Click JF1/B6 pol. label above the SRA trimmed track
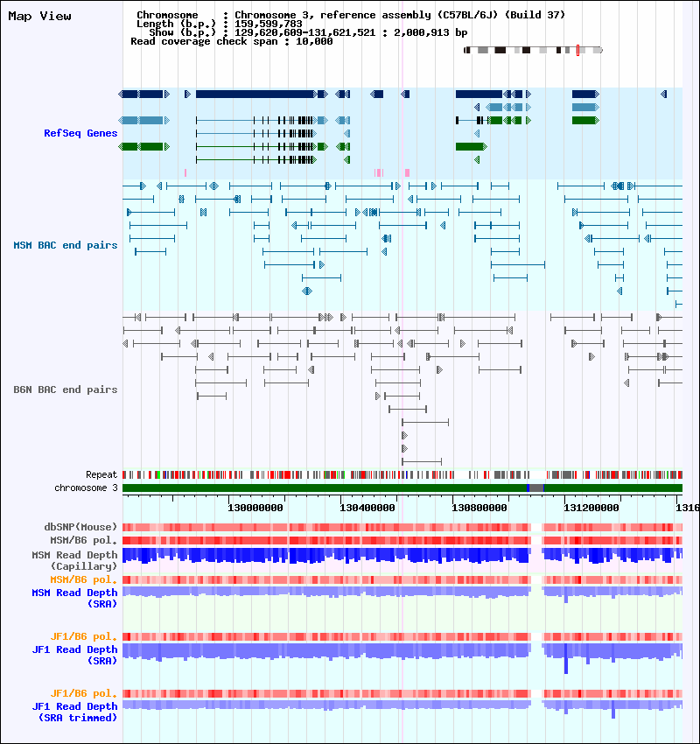The image size is (700, 744). point(84,694)
